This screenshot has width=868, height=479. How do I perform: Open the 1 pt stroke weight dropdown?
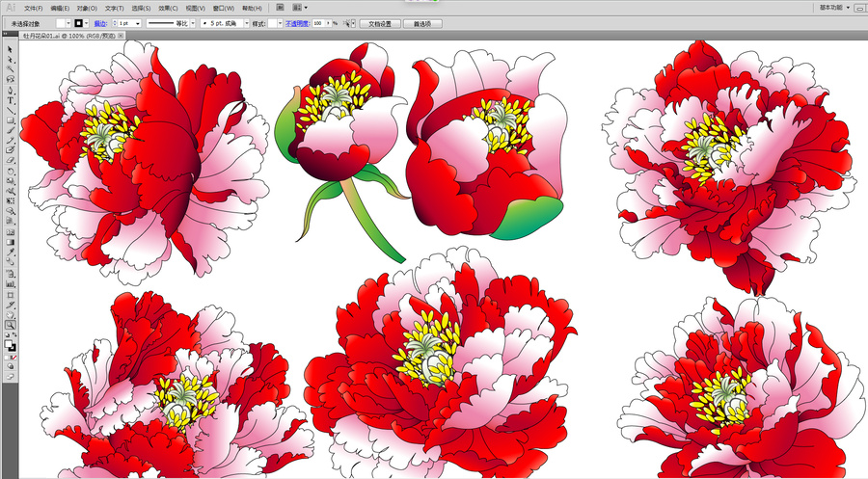pos(138,23)
